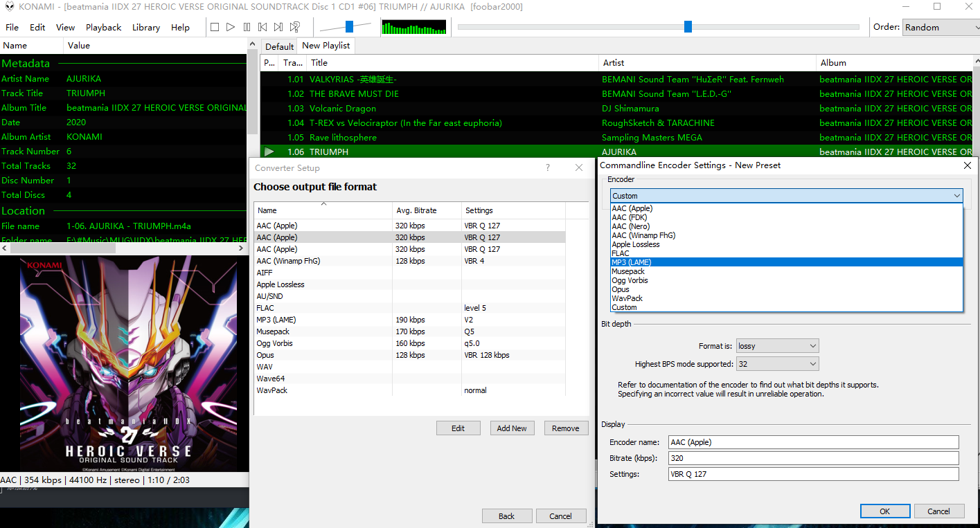980x528 pixels.
Task: Collapse the Encoder combo box showing Custom
Action: point(787,196)
